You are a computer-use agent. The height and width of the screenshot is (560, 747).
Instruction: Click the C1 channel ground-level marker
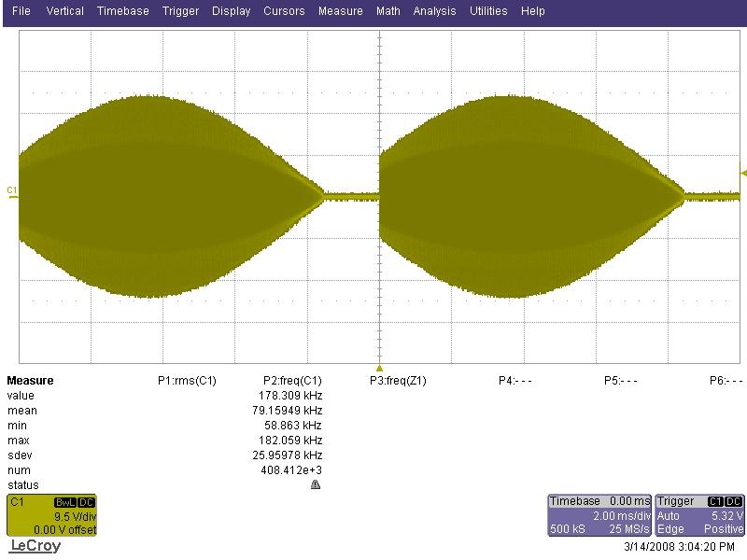pyautogui.click(x=12, y=192)
